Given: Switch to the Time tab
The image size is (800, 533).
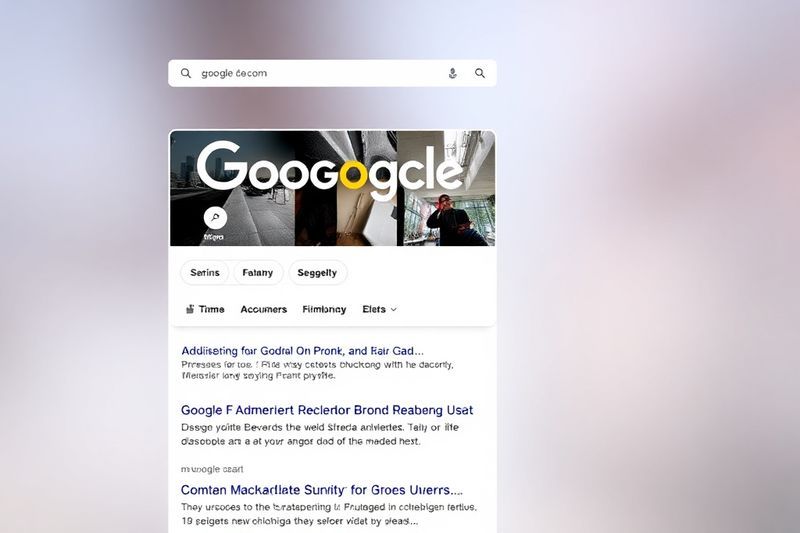Looking at the screenshot, I should [x=206, y=309].
